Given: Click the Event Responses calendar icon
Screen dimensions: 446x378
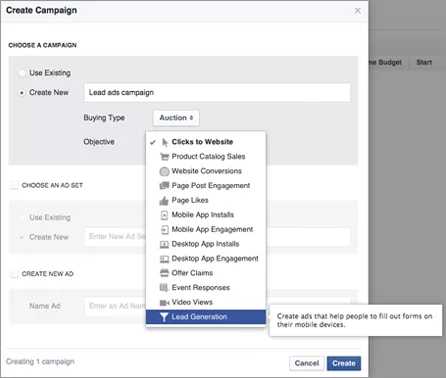Looking at the screenshot, I should (164, 288).
